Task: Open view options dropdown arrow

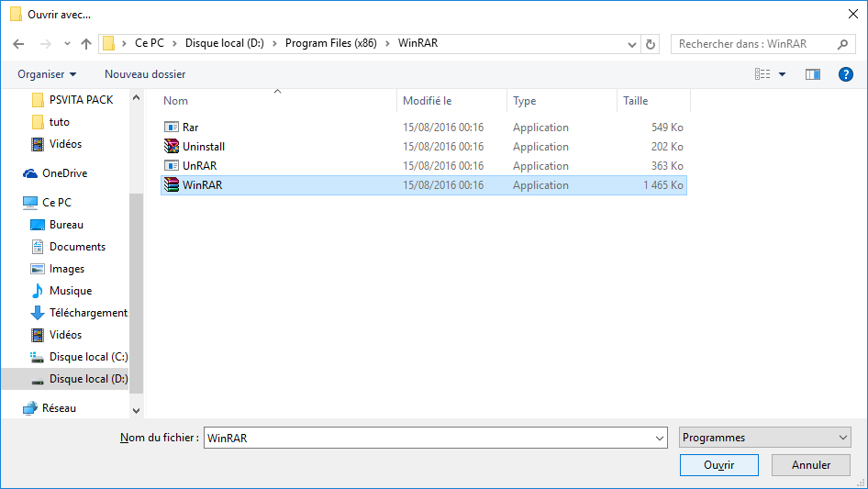Action: tap(782, 74)
